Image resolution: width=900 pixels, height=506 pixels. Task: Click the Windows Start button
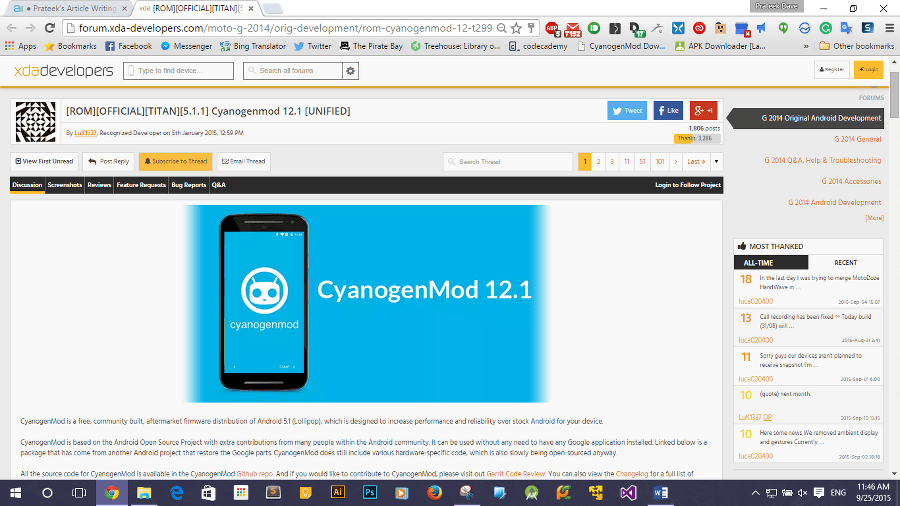[15, 493]
